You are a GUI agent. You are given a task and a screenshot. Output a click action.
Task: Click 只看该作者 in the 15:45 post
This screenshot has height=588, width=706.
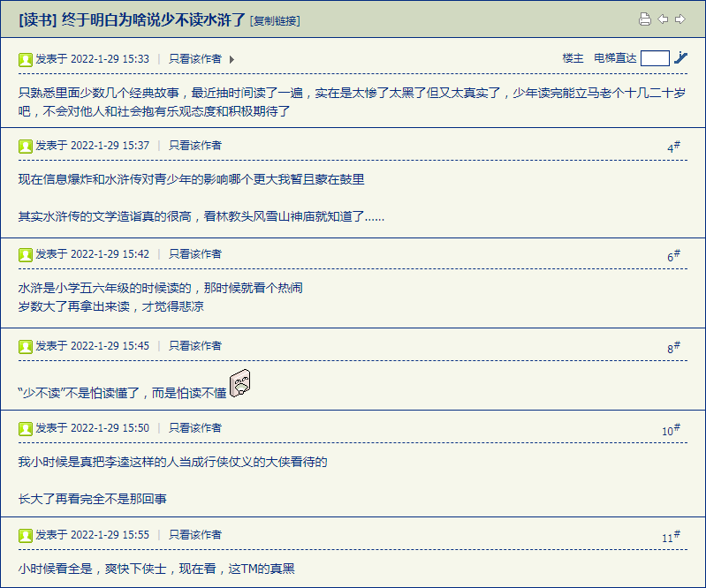[x=195, y=345]
